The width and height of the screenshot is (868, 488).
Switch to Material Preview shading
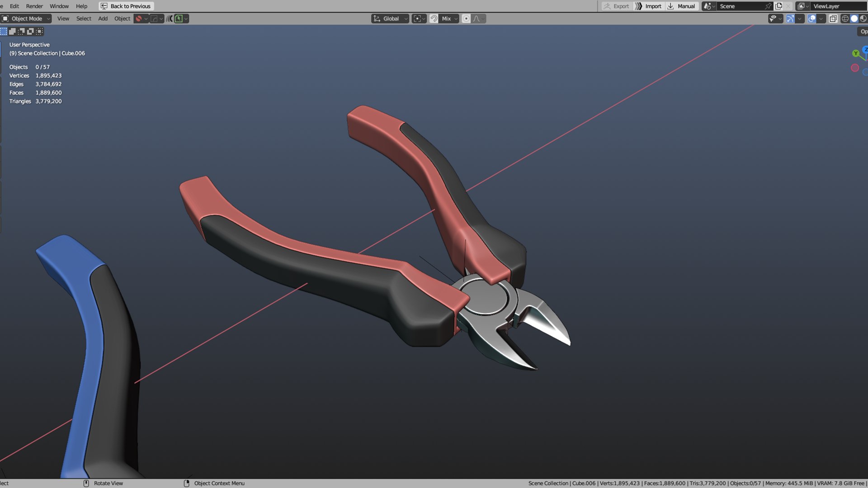[863, 19]
